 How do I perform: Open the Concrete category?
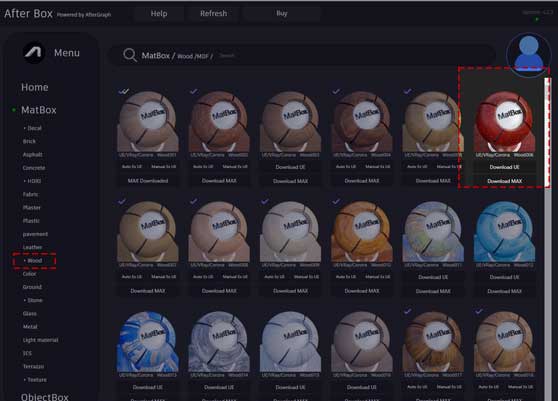coord(34,168)
